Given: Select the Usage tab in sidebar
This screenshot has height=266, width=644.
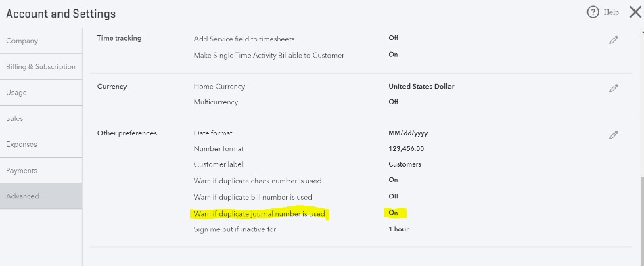Looking at the screenshot, I should point(41,93).
